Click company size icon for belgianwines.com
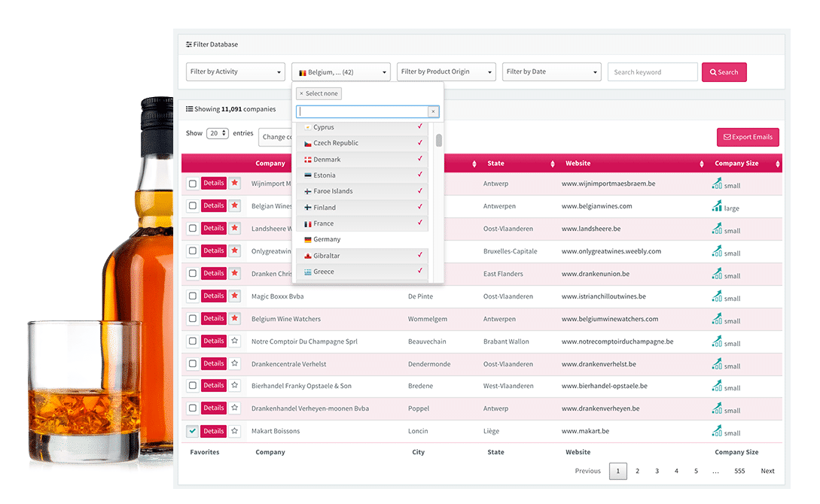 point(717,205)
